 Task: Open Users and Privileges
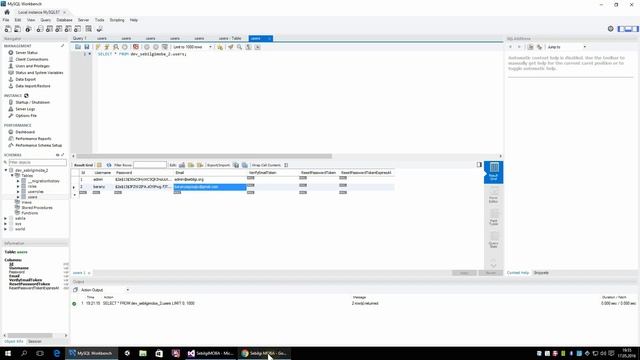tap(33, 66)
